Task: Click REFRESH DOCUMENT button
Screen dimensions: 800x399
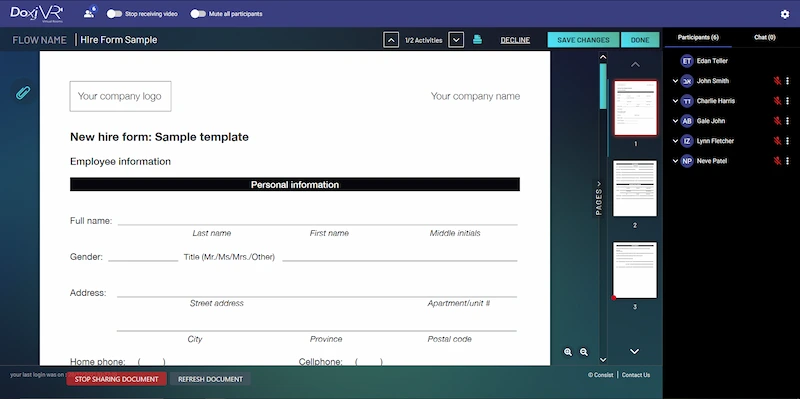Action: click(210, 379)
